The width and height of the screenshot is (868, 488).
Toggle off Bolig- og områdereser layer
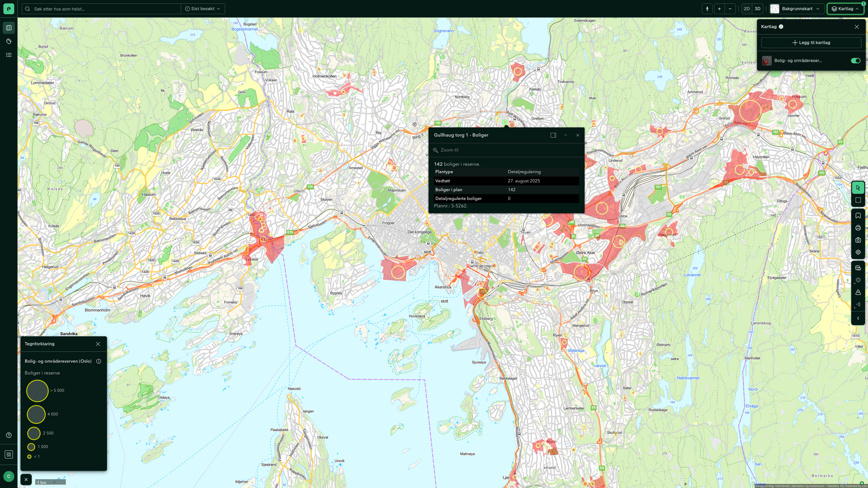coord(855,61)
